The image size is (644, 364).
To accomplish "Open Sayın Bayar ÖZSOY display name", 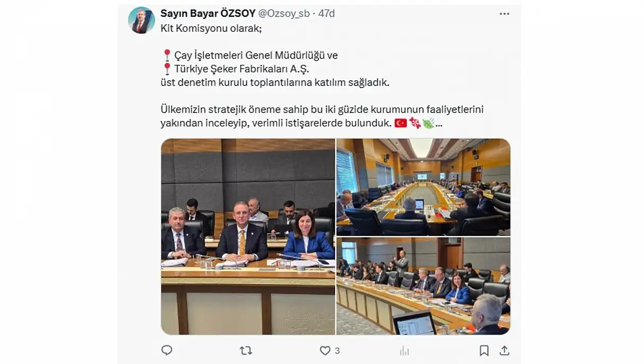I will pyautogui.click(x=207, y=14).
